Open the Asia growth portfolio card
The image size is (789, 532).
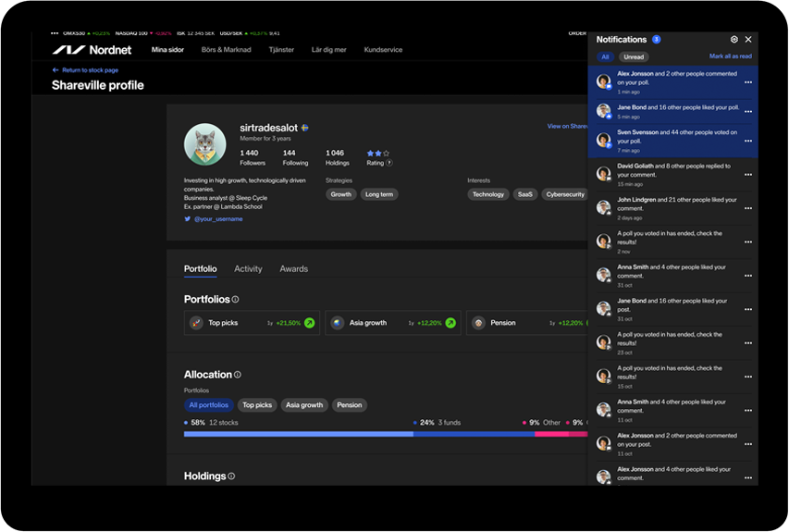(393, 323)
